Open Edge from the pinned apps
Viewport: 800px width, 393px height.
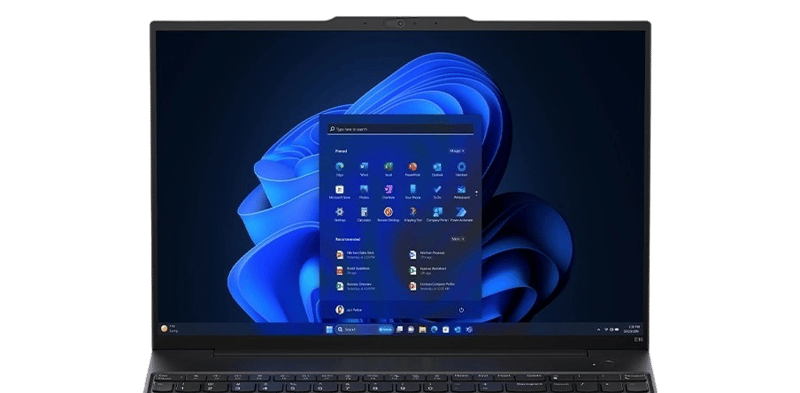click(339, 169)
